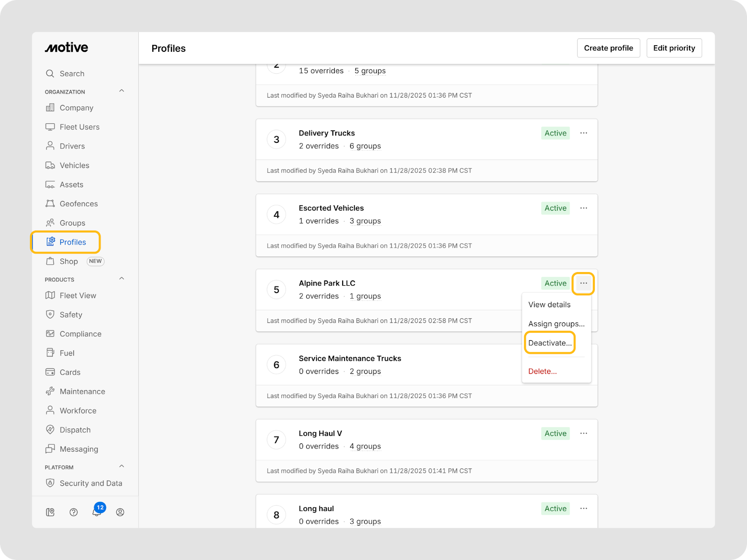
Task: Open three-dot menu for Delivery Trucks
Action: 584,133
